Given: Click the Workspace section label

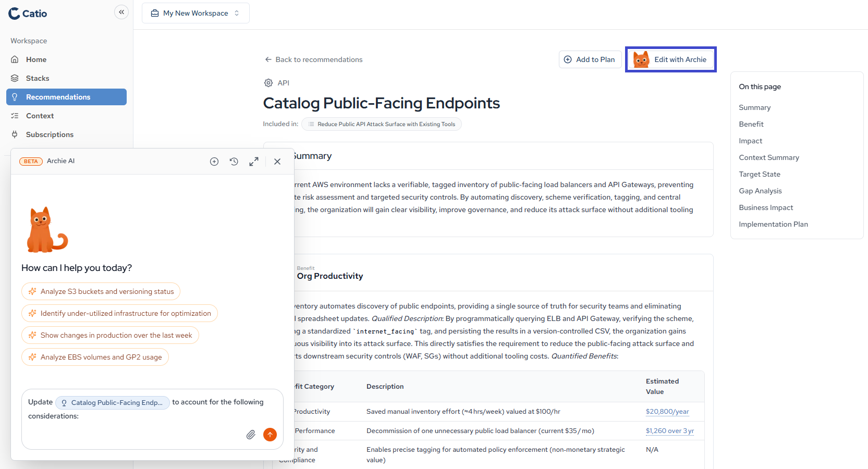Looking at the screenshot, I should point(29,41).
